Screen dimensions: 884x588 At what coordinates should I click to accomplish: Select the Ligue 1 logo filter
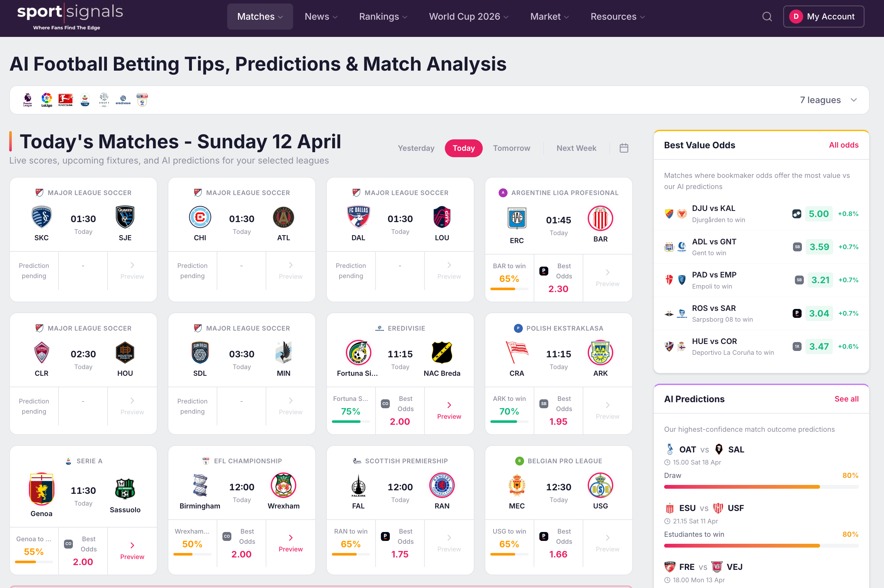[x=104, y=100]
